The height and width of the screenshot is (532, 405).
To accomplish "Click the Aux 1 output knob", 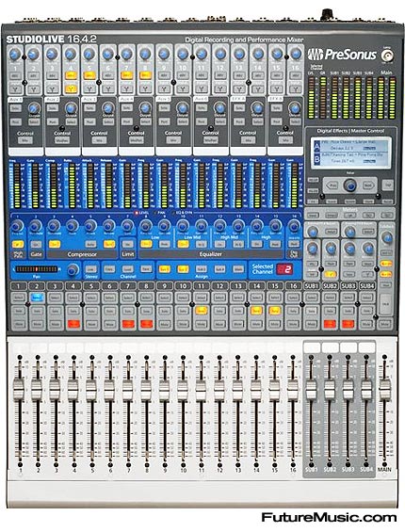I will point(33,108).
